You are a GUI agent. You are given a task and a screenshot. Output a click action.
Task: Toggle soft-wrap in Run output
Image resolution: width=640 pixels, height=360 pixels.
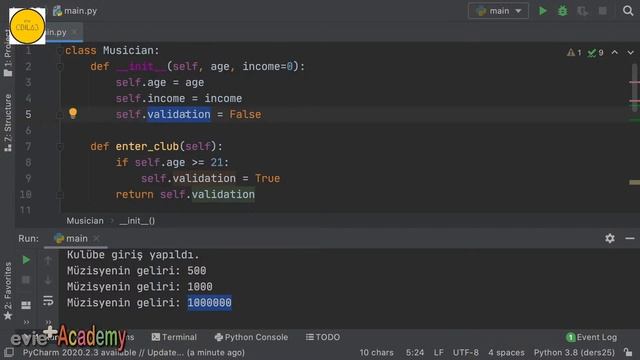(48, 301)
